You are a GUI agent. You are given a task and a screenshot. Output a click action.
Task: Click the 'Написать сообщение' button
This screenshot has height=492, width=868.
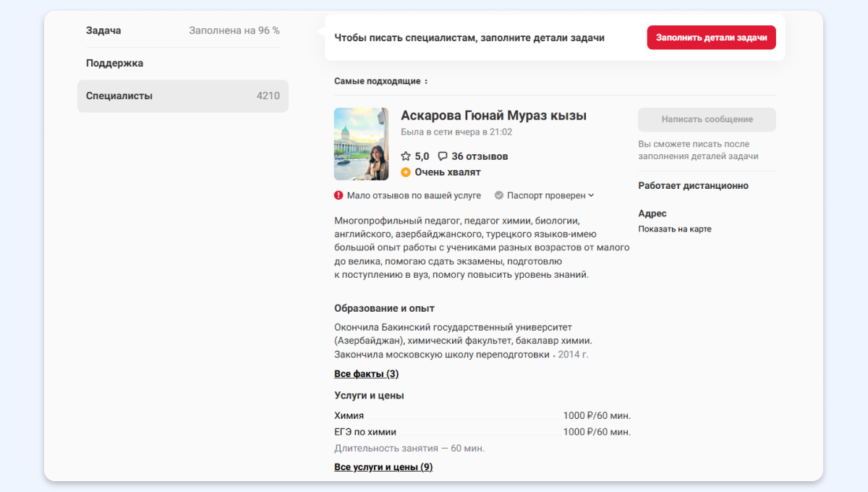coord(707,119)
